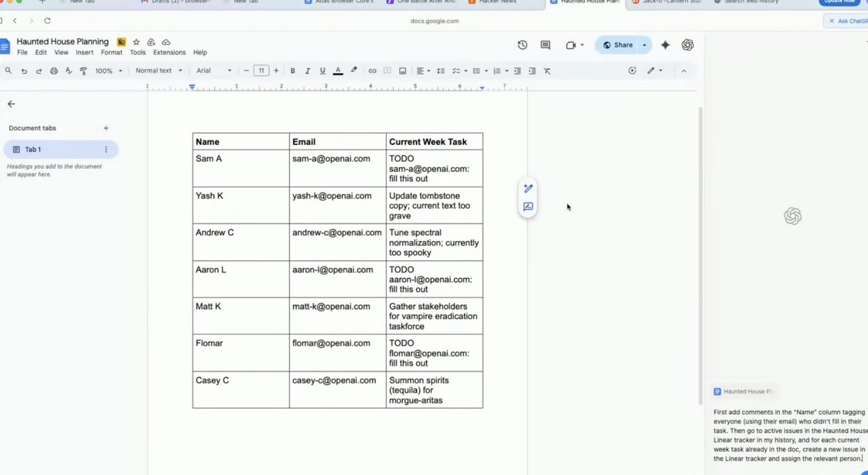The height and width of the screenshot is (475, 868).
Task: Insert an image from the toolbar
Action: pos(403,70)
